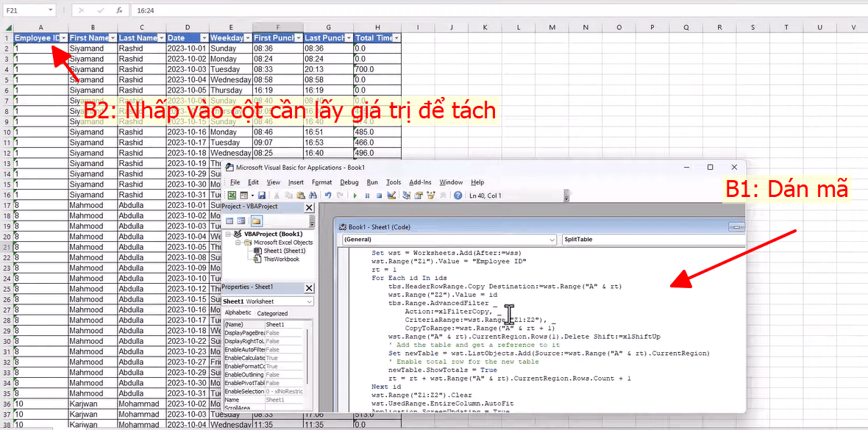Click the Save icon in the VBA editor
Viewport: 868px width, 430px height.
pyautogui.click(x=261, y=196)
